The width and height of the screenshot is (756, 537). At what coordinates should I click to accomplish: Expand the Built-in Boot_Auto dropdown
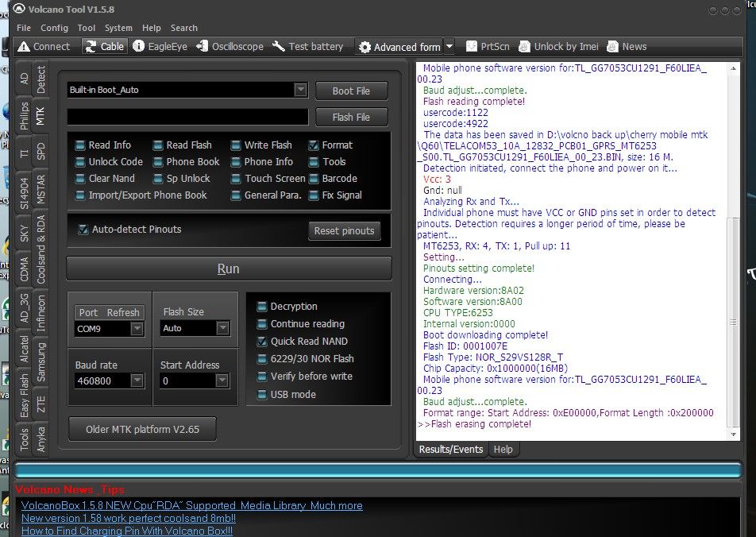(x=300, y=91)
